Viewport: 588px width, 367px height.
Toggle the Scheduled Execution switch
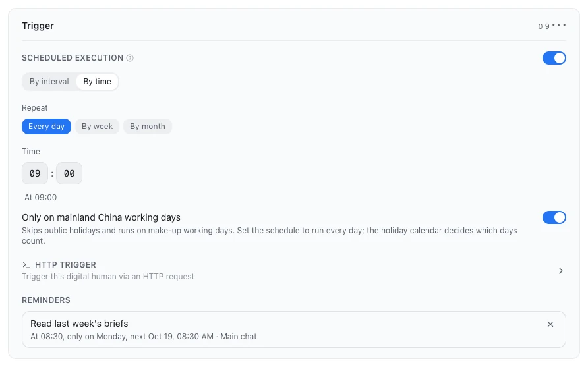click(554, 58)
